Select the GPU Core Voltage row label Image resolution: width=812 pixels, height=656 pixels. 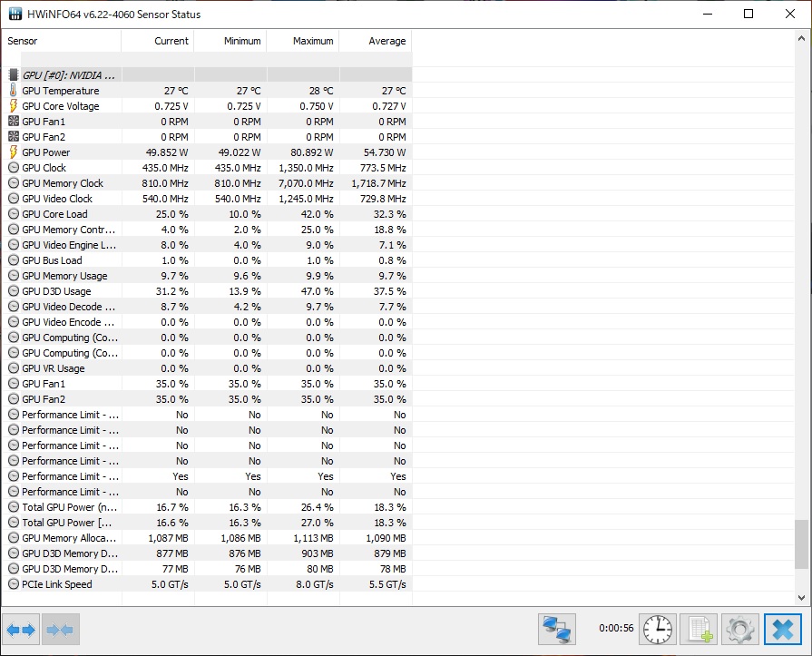pos(61,106)
